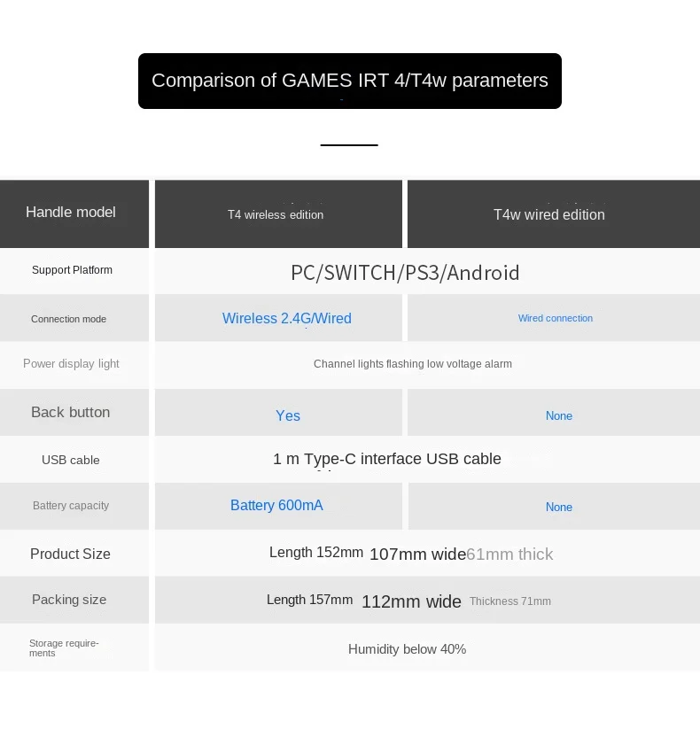Select the T4w wired edition column header

click(548, 214)
